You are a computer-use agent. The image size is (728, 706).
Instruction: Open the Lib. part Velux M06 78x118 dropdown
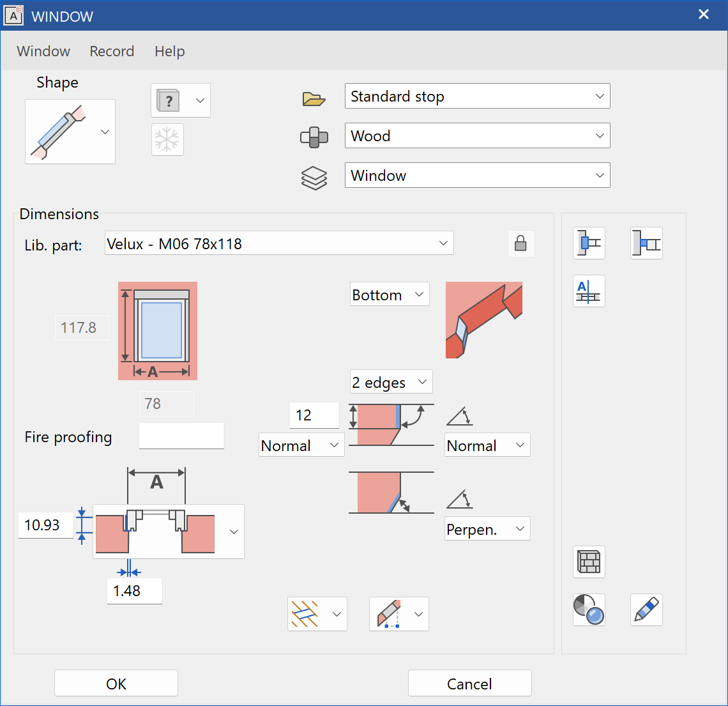click(279, 243)
